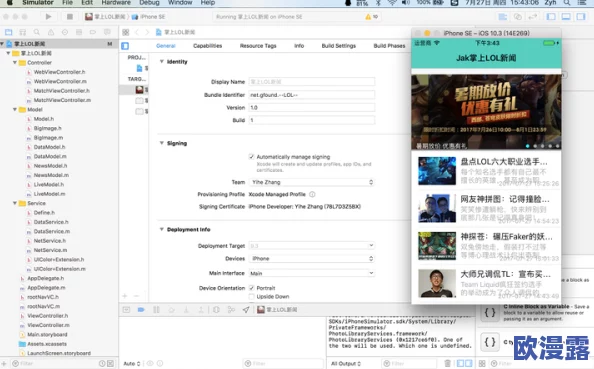Collapse the Service folder group
Screen dimensions: 594x369
[x=15, y=203]
